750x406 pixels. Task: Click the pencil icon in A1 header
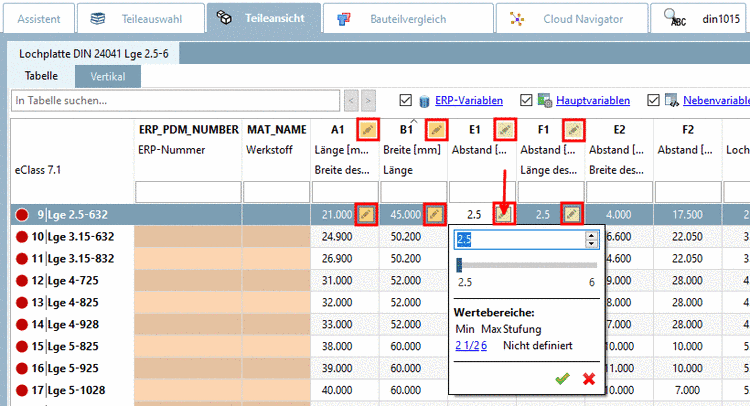click(x=368, y=130)
